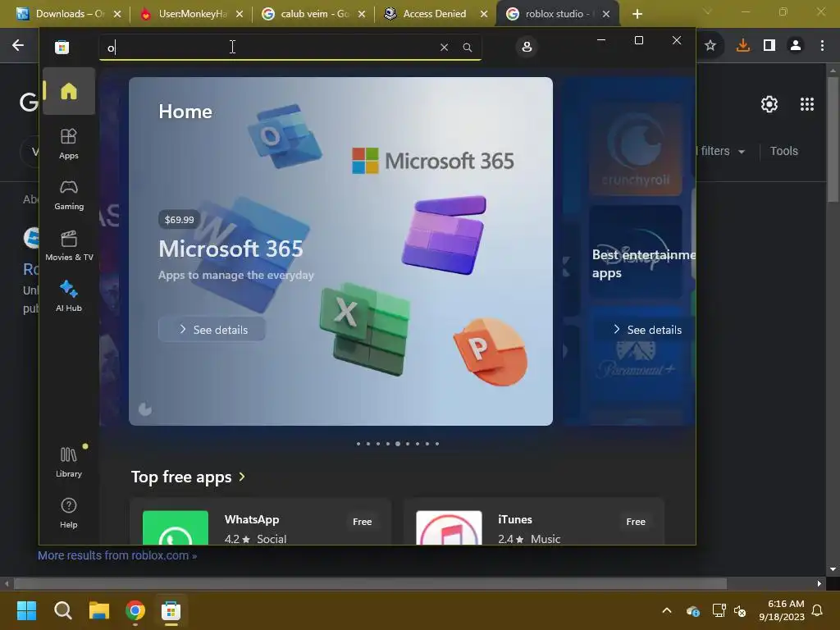Image resolution: width=840 pixels, height=630 pixels.
Task: Open Google apps grid
Action: click(807, 104)
